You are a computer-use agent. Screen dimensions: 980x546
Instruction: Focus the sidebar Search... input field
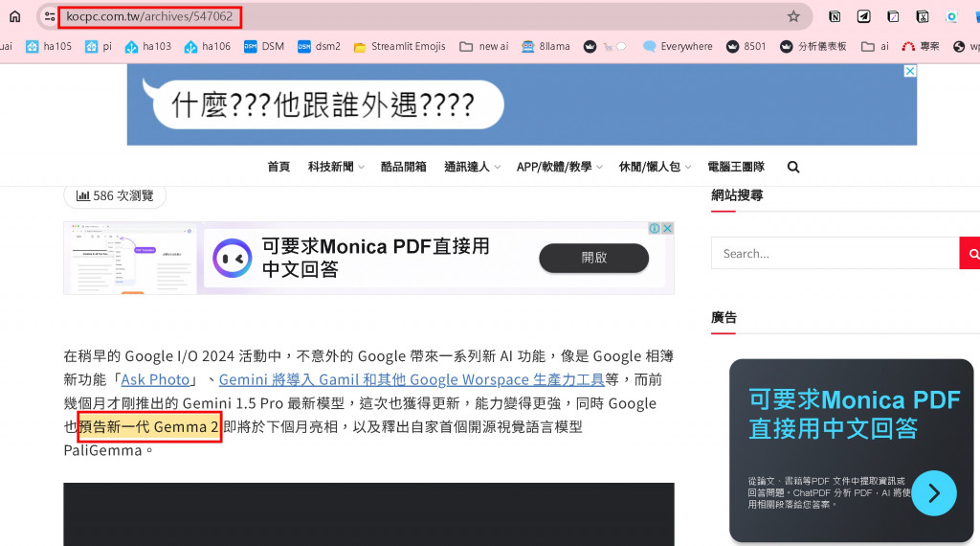[835, 253]
